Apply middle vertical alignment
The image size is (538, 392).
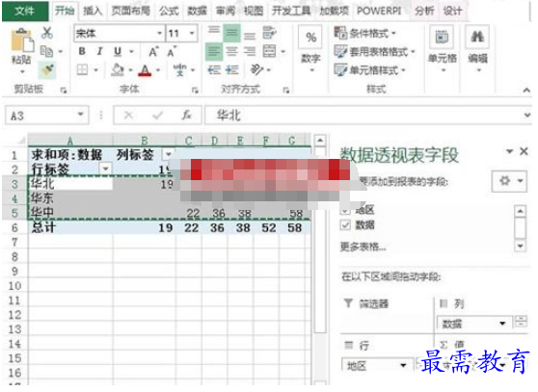coord(231,33)
